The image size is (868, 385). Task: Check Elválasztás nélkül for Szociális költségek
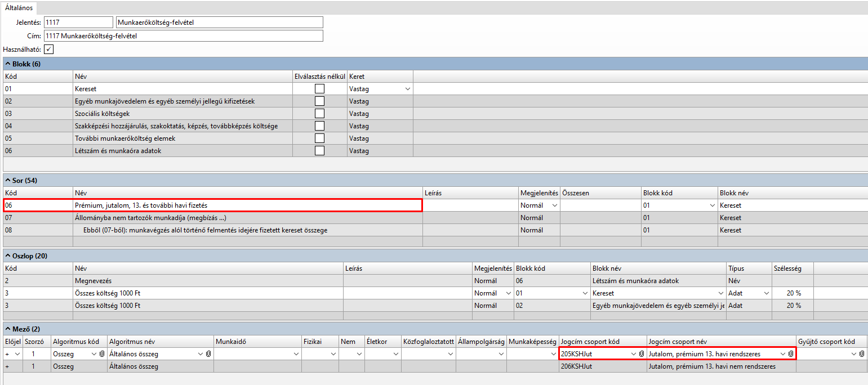coord(319,114)
